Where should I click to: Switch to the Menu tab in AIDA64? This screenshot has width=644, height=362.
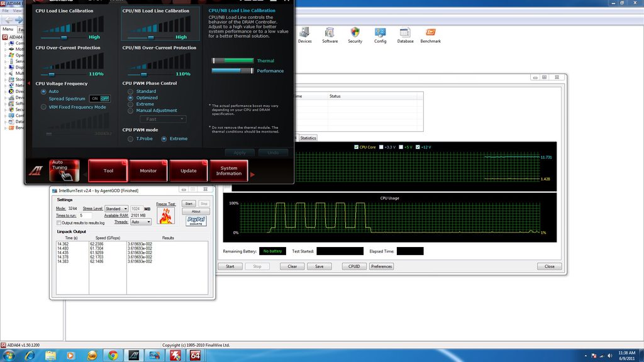8,29
